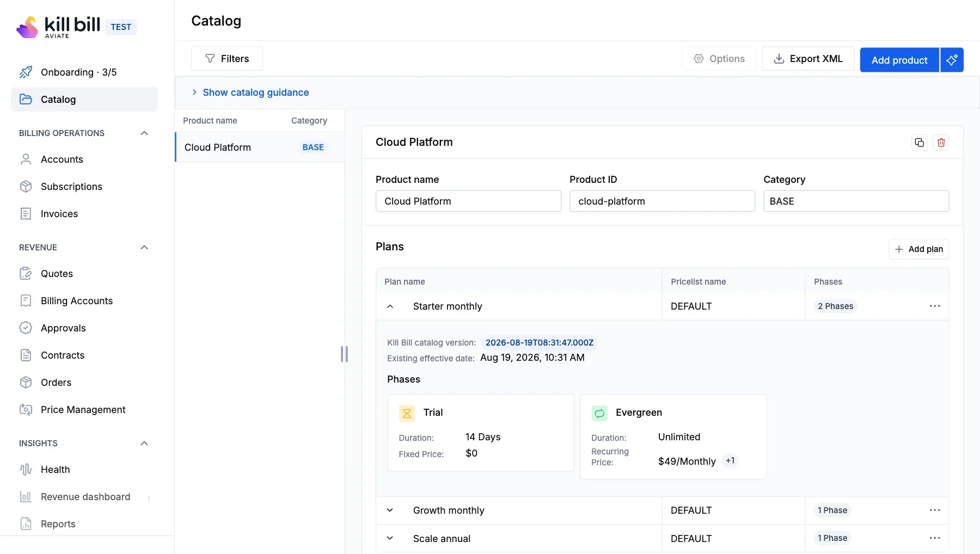Viewport: 980px width, 554px height.
Task: Collapse the Starter monthly plan row
Action: (390, 306)
